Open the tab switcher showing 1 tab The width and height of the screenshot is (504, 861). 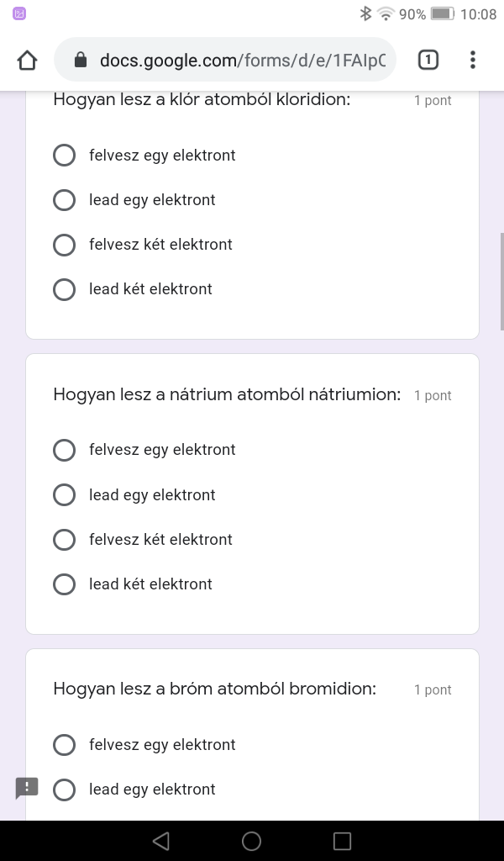click(428, 60)
